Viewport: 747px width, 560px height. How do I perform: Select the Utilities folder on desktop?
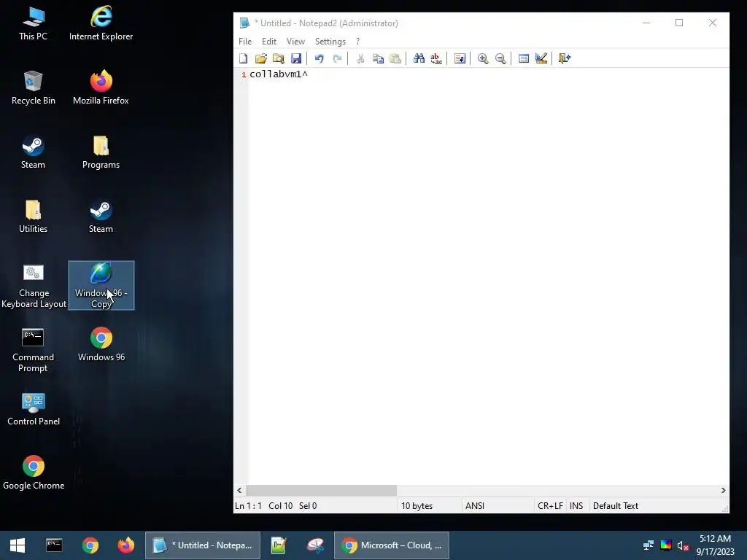(x=34, y=217)
